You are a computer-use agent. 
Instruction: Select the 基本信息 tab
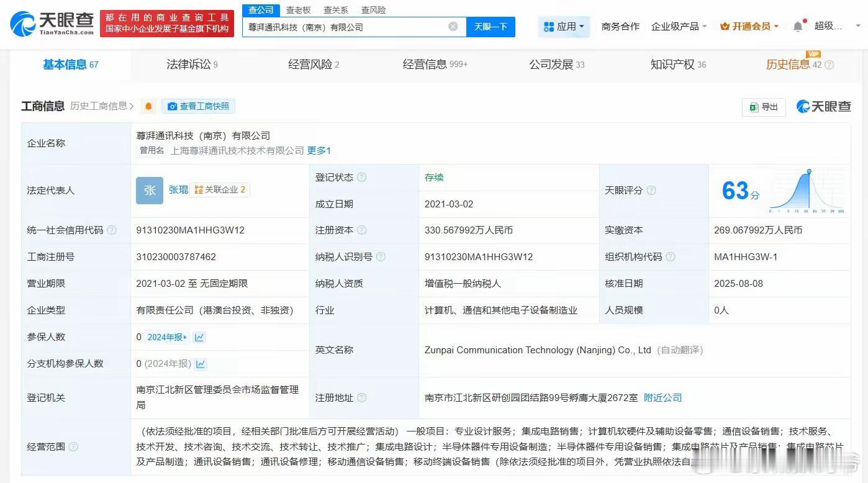[70, 65]
